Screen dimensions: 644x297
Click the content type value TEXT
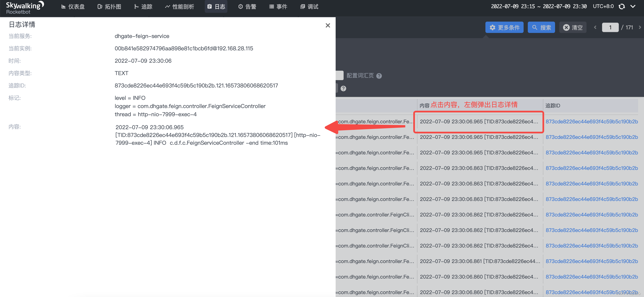[121, 73]
